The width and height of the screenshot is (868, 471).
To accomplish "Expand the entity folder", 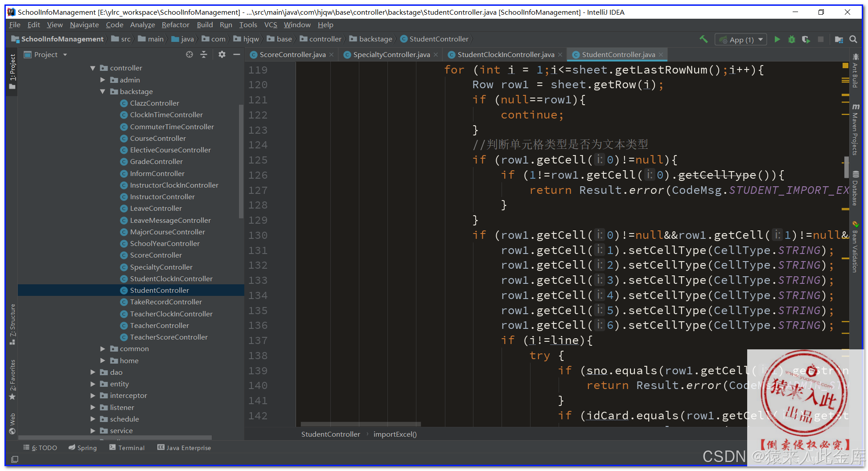I will pos(93,384).
